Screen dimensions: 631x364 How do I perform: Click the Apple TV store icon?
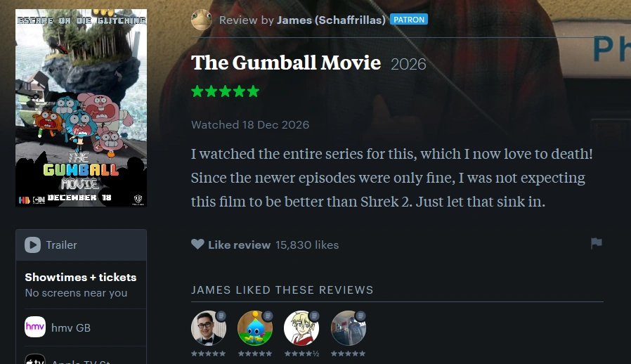point(35,359)
